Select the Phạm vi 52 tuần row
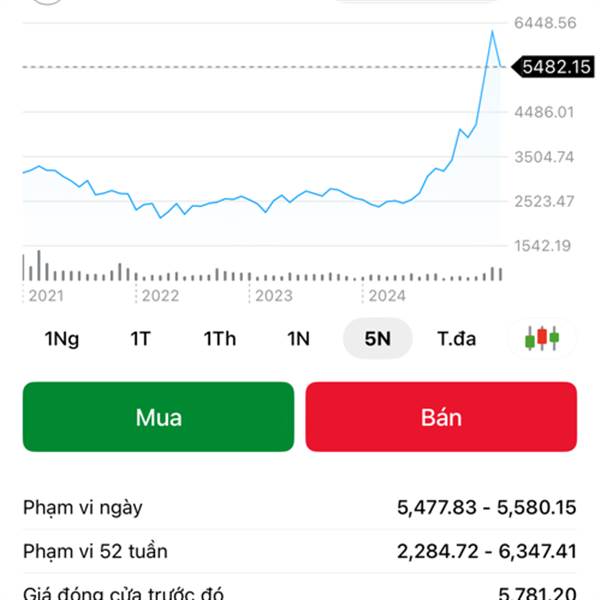The width and height of the screenshot is (600, 600). pos(300,551)
